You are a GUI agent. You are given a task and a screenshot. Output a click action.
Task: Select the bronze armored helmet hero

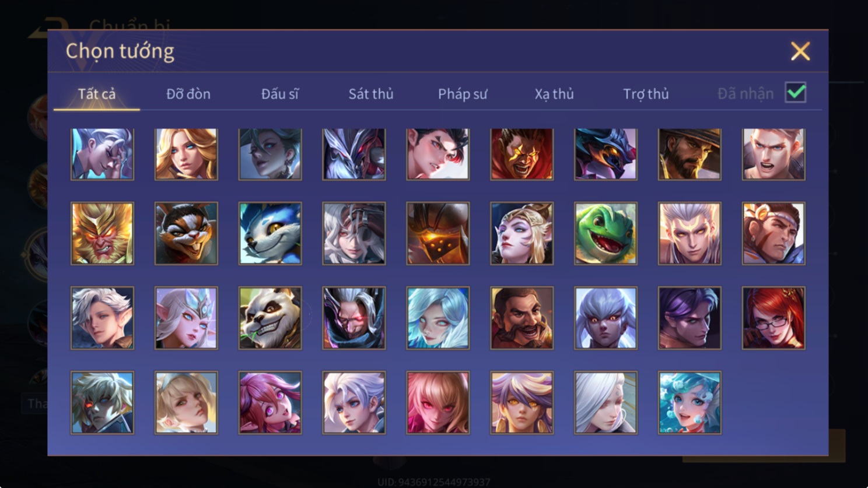437,233
